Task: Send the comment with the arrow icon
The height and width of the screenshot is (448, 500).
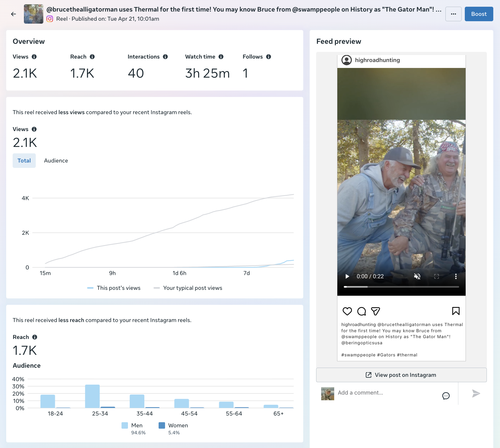Action: pyautogui.click(x=476, y=393)
